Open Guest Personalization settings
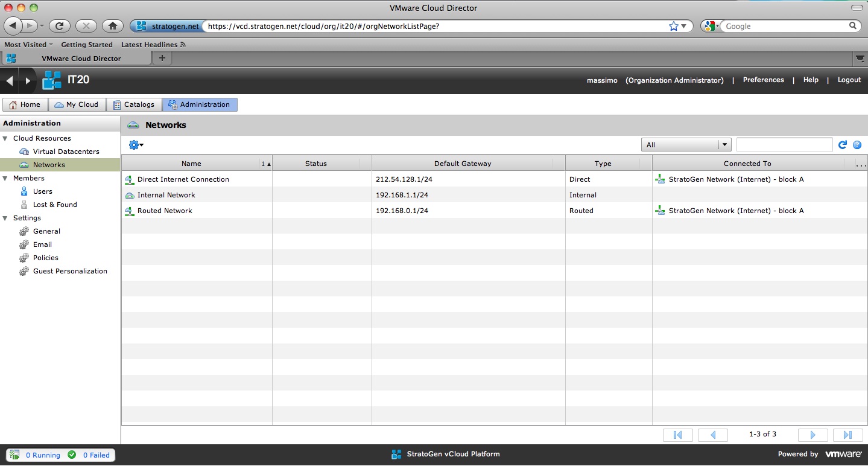The height and width of the screenshot is (466, 868). [x=70, y=271]
